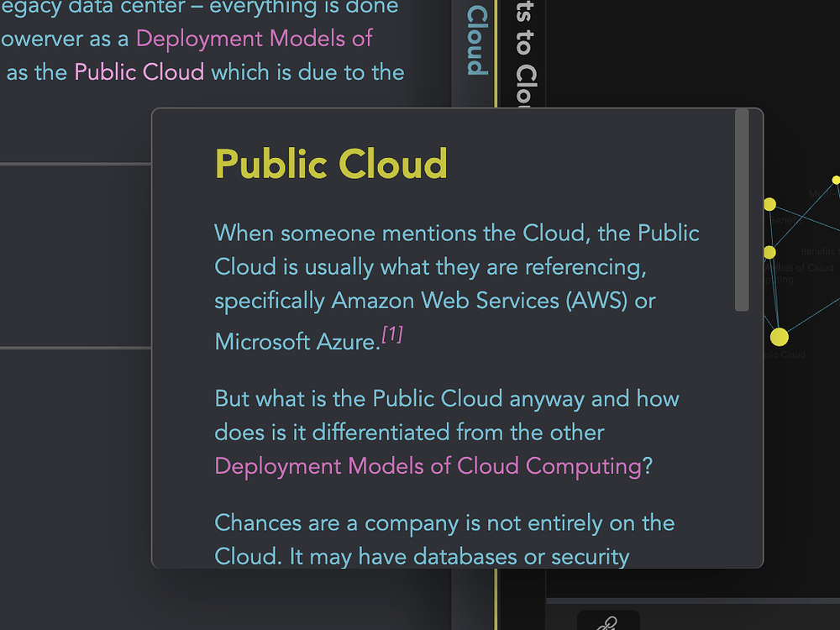Viewport: 840px width, 630px height.
Task: Click the yellow node beside the Benefits label
Action: click(769, 206)
